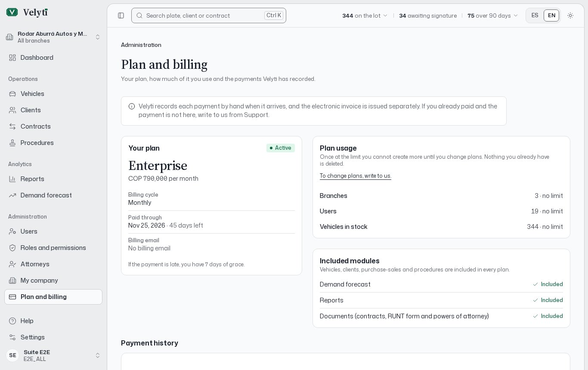Click 34 awaiting signature indicator
Image resolution: width=588 pixels, height=370 pixels.
tap(428, 15)
